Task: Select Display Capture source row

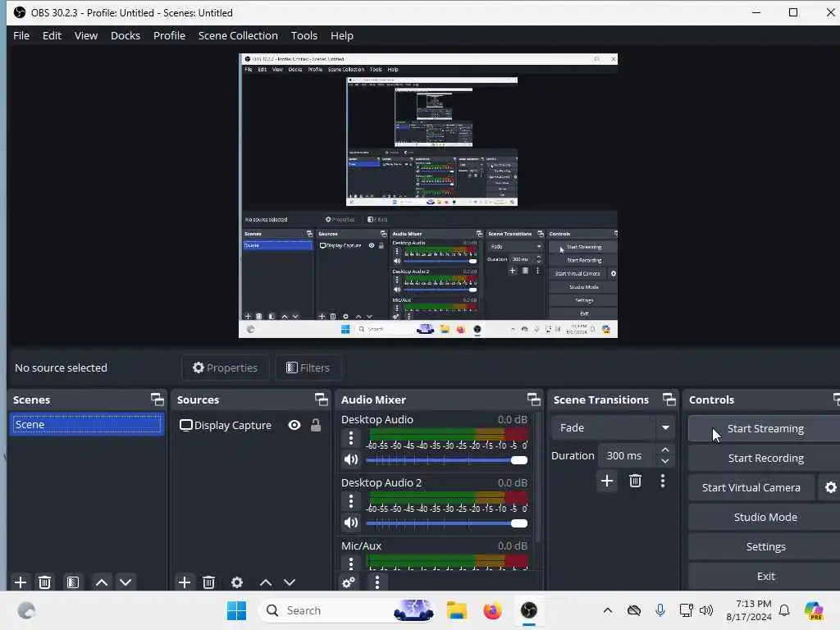Action: click(251, 425)
